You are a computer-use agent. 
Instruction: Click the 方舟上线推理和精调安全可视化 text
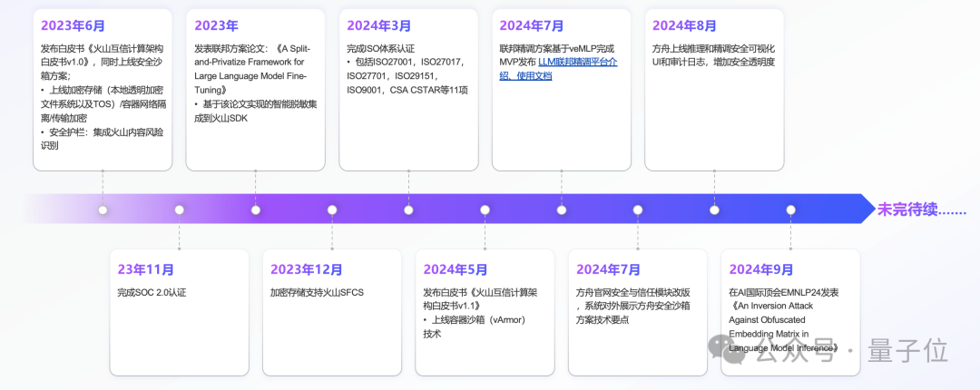tap(714, 55)
